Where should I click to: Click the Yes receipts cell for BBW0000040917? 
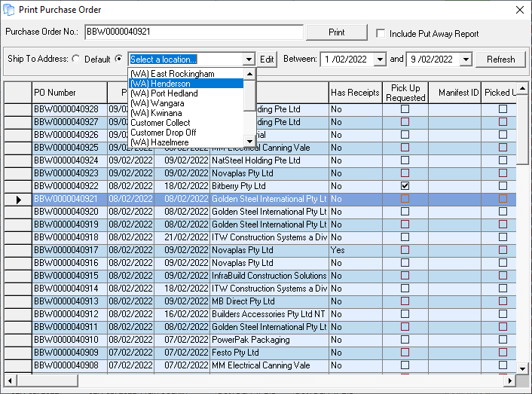[356, 250]
